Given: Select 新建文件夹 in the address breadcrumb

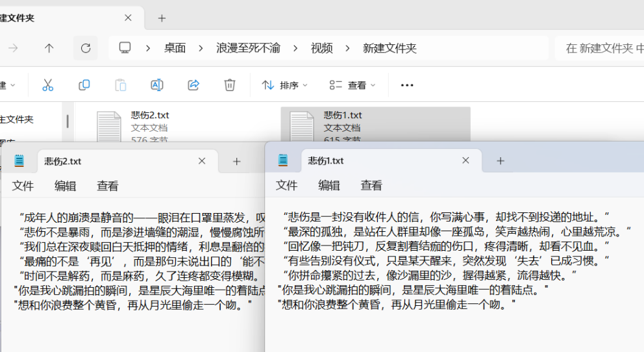Looking at the screenshot, I should pos(390,49).
